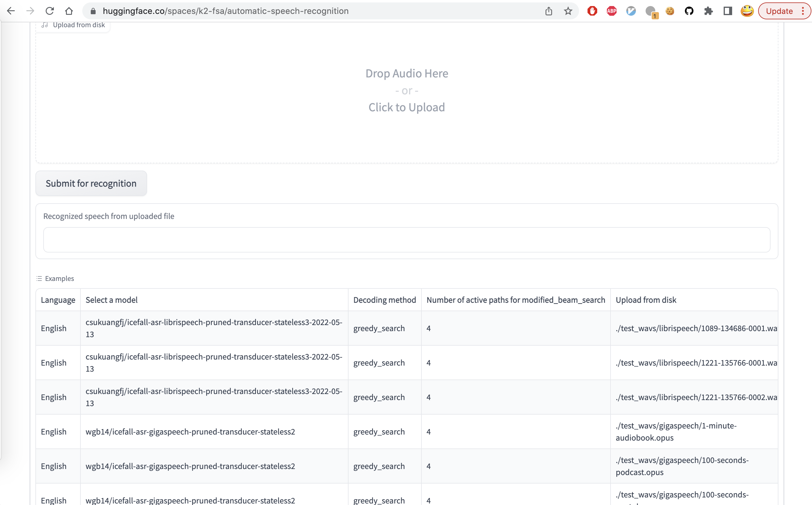Open the puzzle-piece extensions menu
The width and height of the screenshot is (812, 505).
(x=709, y=11)
